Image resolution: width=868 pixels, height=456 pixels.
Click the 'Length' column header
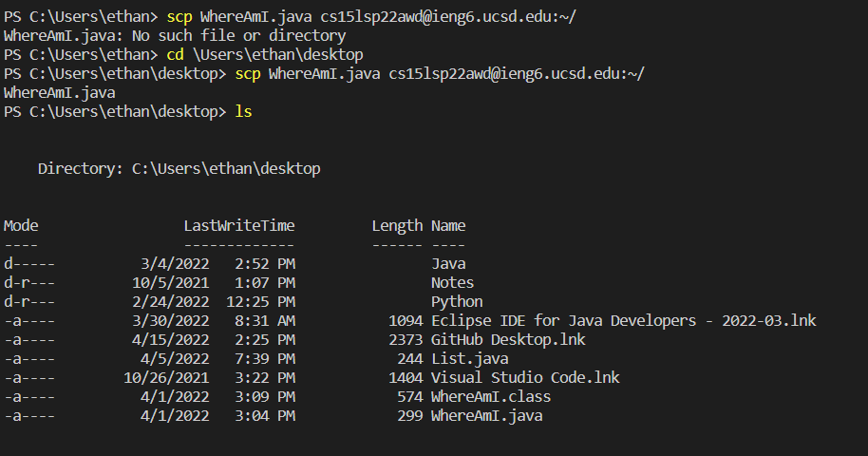(x=397, y=226)
